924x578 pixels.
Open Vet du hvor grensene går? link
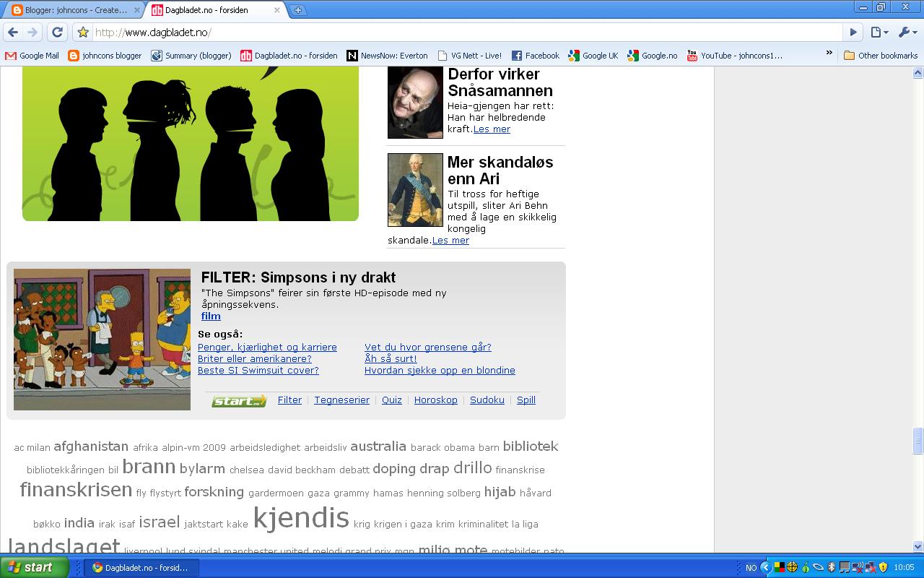pyautogui.click(x=428, y=347)
